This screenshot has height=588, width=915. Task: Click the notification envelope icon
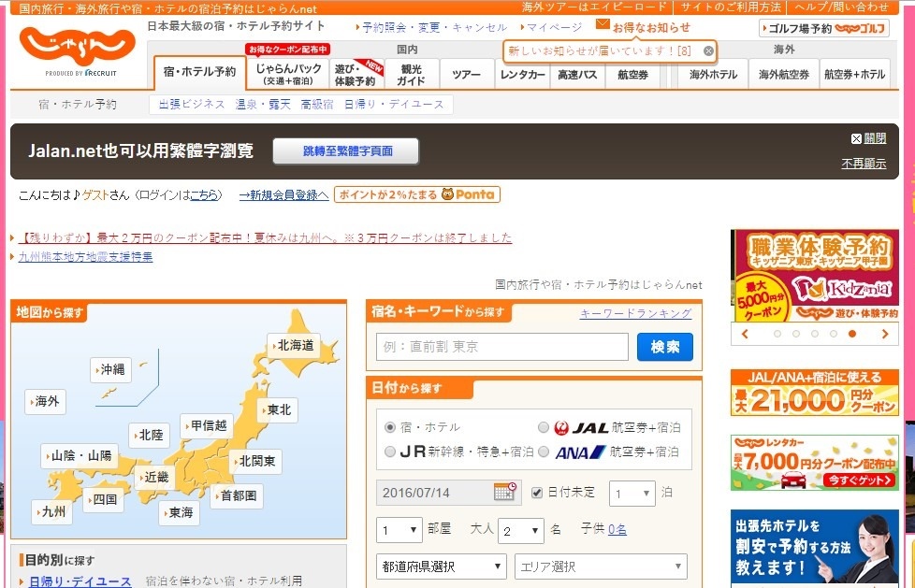pos(603,24)
